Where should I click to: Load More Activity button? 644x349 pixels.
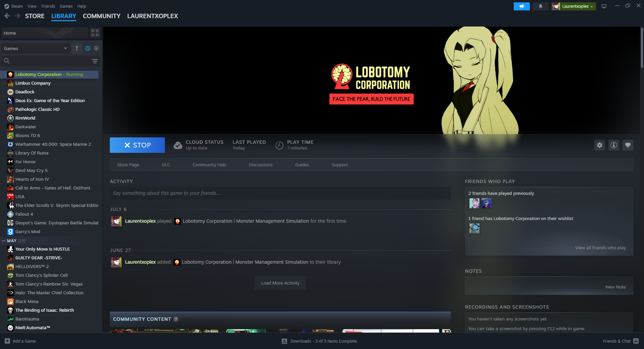coord(280,283)
